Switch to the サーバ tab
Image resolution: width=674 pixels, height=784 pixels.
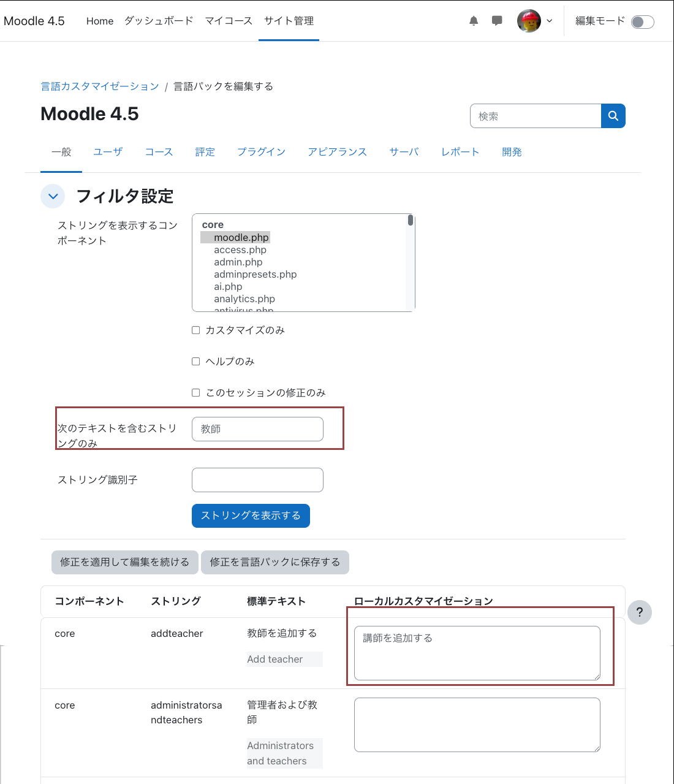pyautogui.click(x=404, y=152)
